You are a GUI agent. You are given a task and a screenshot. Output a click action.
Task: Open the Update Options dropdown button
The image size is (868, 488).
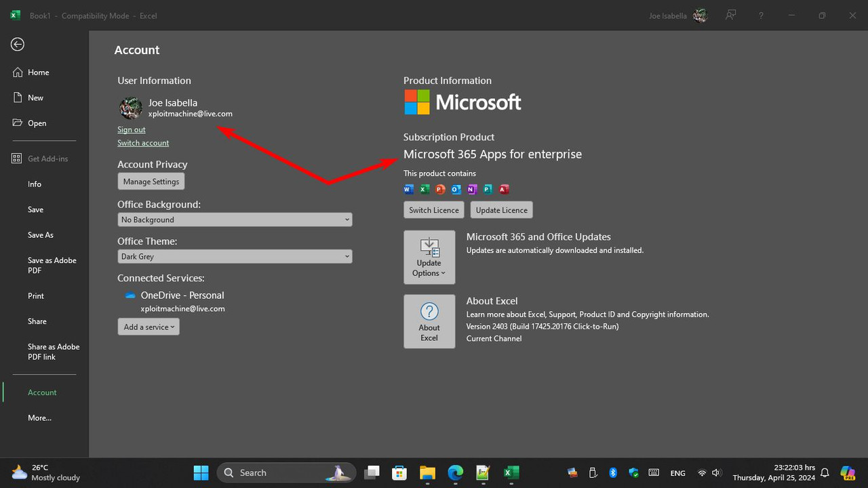click(x=429, y=258)
